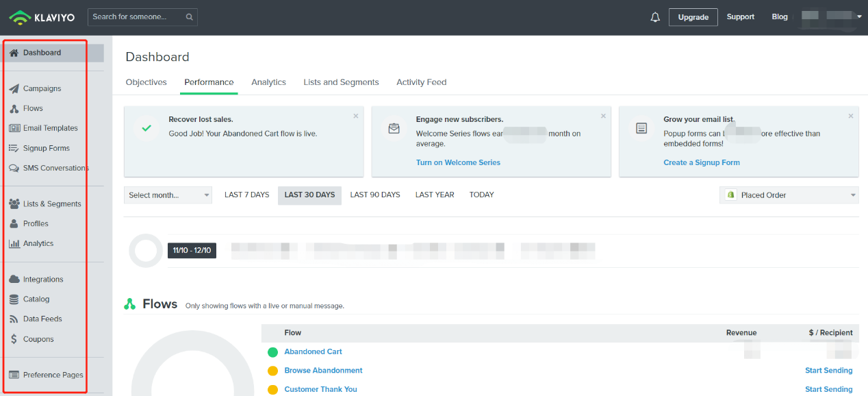The image size is (868, 396).
Task: Click the Flows sidebar icon
Action: pyautogui.click(x=14, y=108)
